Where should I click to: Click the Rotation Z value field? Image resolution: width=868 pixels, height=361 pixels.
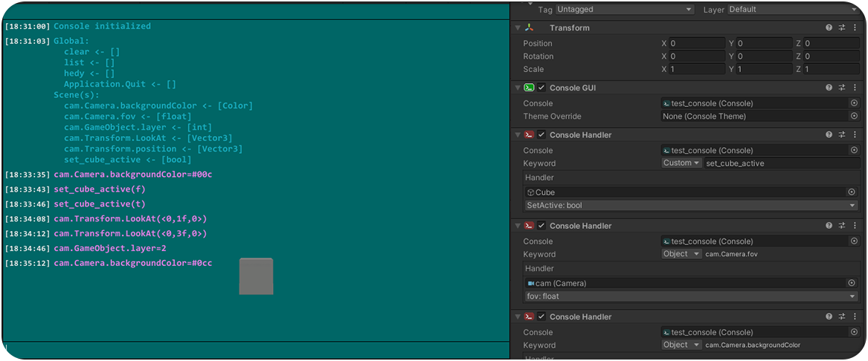pos(831,56)
